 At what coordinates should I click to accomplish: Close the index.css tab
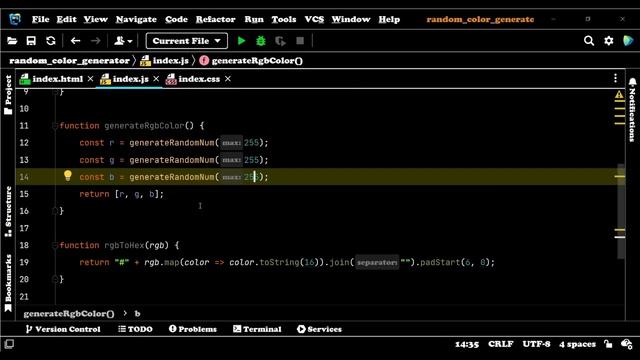[228, 79]
